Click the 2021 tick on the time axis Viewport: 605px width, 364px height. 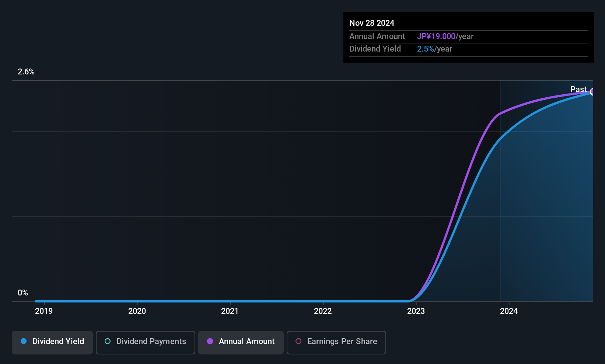[x=230, y=311]
